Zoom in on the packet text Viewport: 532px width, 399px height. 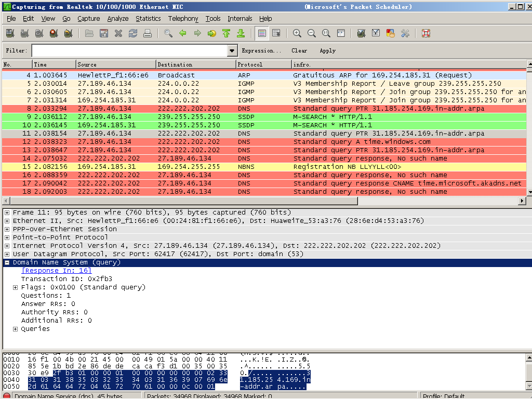[x=297, y=33]
